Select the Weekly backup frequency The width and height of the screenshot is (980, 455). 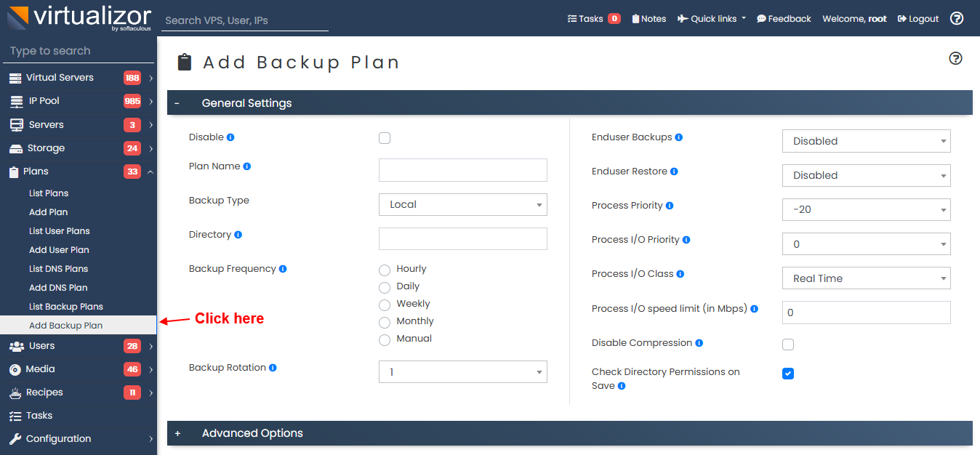384,305
